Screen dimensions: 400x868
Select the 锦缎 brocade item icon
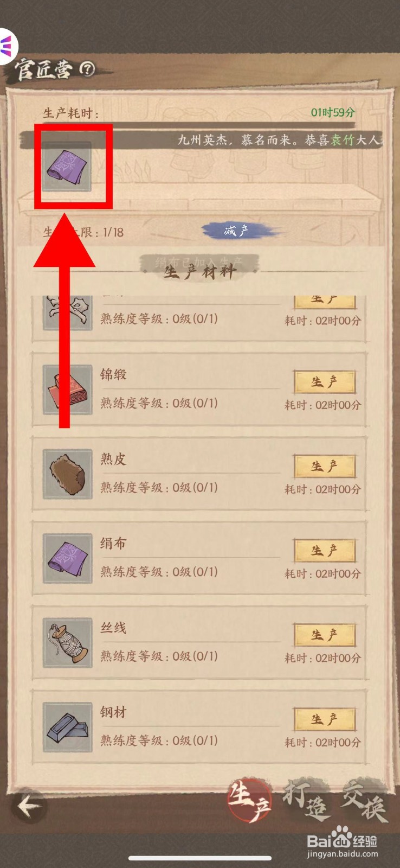tap(68, 390)
